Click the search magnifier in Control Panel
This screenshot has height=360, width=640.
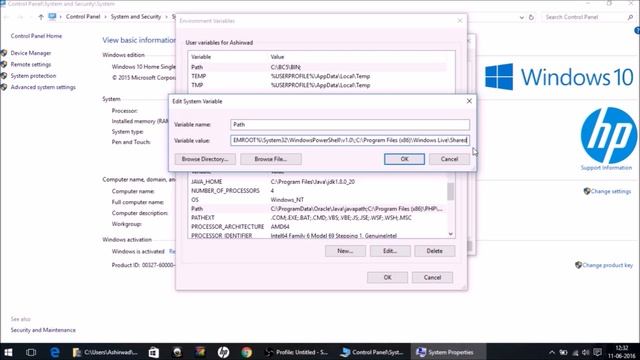[x=631, y=17]
